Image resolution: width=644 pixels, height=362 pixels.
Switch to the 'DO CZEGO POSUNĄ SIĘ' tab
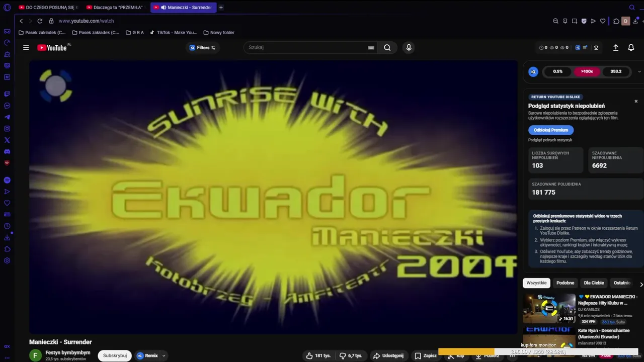pos(48,8)
